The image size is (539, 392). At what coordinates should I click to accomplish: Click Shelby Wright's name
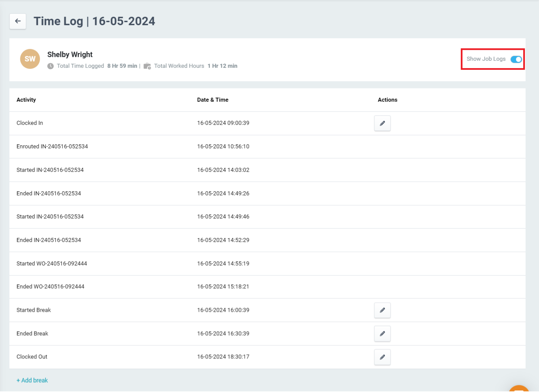tap(69, 54)
